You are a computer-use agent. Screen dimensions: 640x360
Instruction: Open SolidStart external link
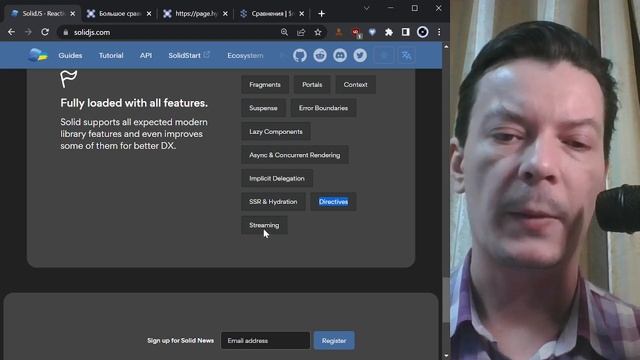189,55
